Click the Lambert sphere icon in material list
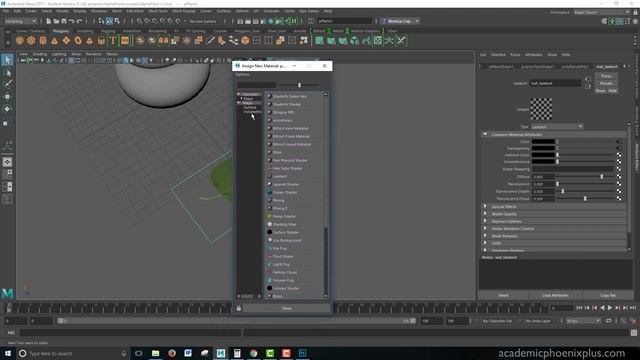 269,176
